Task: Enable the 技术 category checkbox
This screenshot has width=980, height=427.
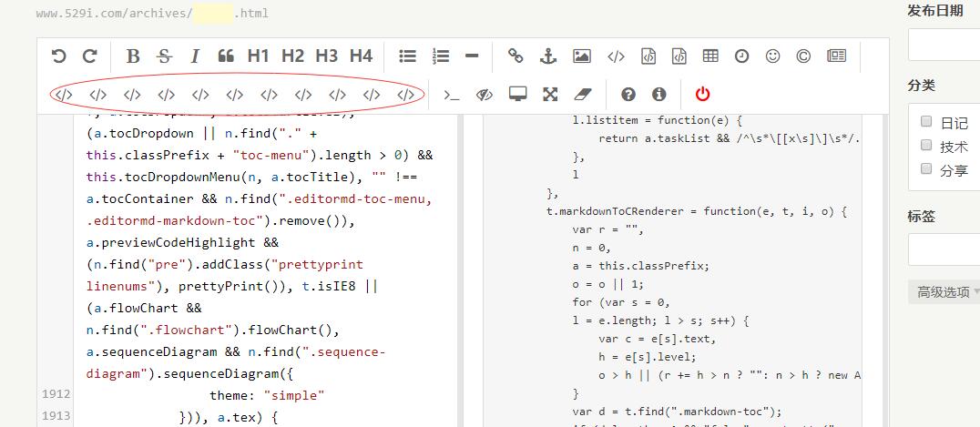Action: click(926, 146)
